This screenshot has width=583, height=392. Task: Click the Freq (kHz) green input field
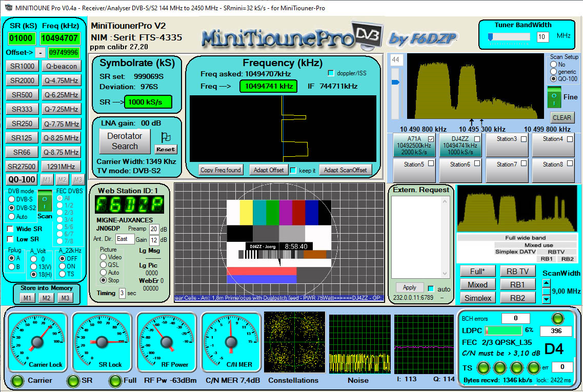60,38
